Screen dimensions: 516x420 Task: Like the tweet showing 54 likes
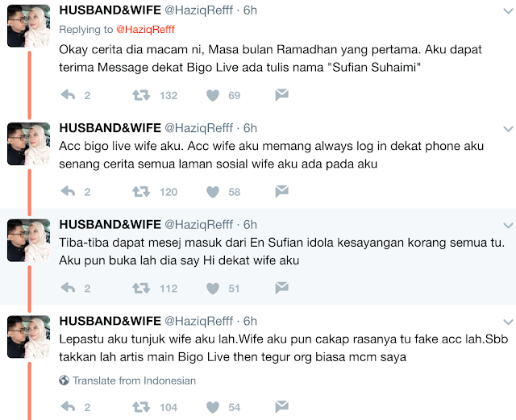213,407
